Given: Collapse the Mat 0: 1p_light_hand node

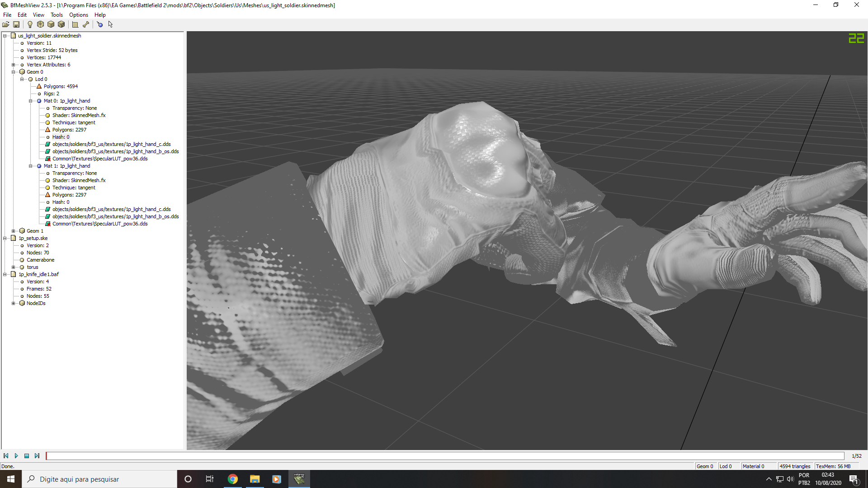Looking at the screenshot, I should 31,101.
